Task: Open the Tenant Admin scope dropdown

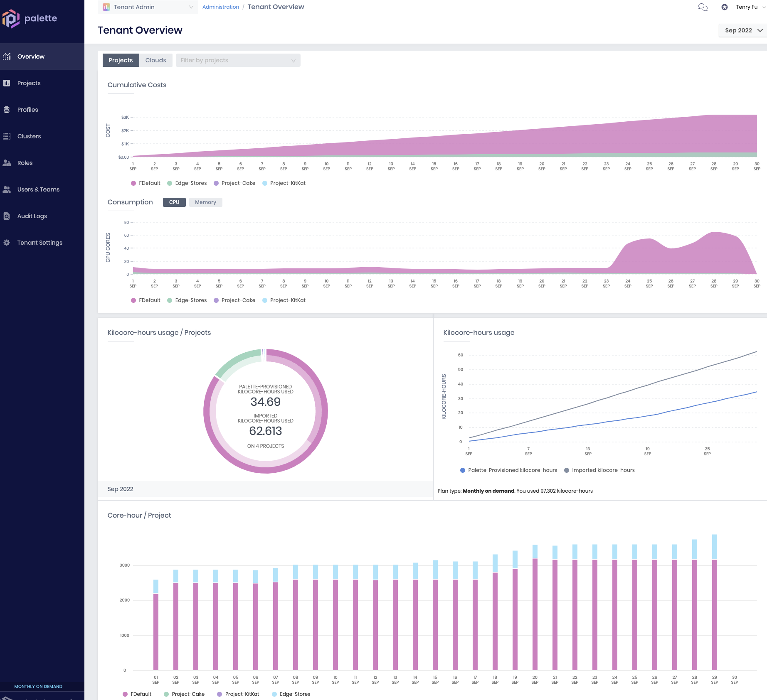Action: [x=148, y=7]
